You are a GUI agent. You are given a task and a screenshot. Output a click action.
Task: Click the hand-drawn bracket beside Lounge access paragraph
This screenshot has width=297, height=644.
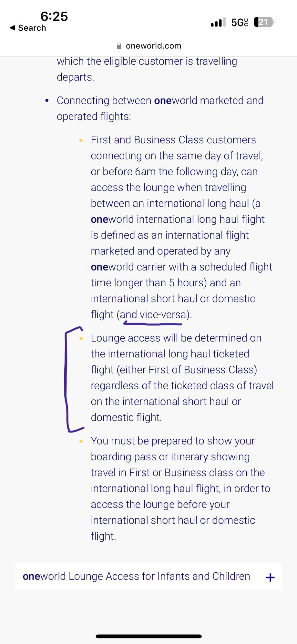67,379
